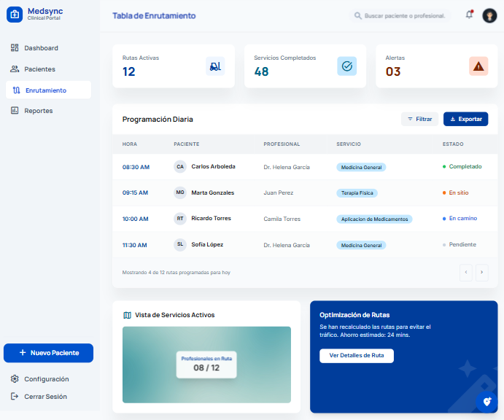
Task: Click the floating shield button in corner
Action: click(x=487, y=402)
